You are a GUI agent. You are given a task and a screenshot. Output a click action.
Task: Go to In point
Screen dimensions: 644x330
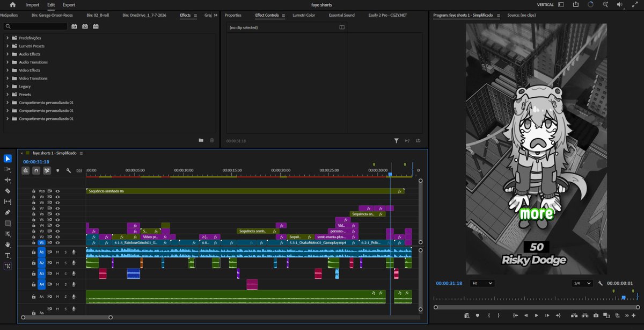[515, 315]
